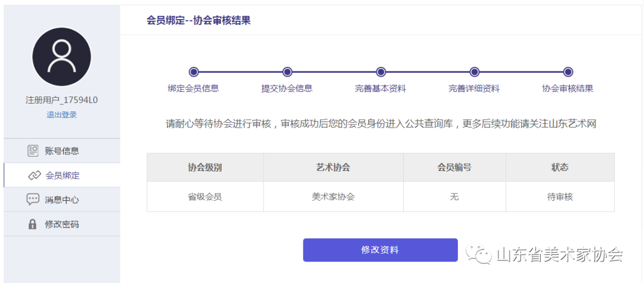
Task: Click the 会员绑定 chain link icon
Action: (x=33, y=176)
